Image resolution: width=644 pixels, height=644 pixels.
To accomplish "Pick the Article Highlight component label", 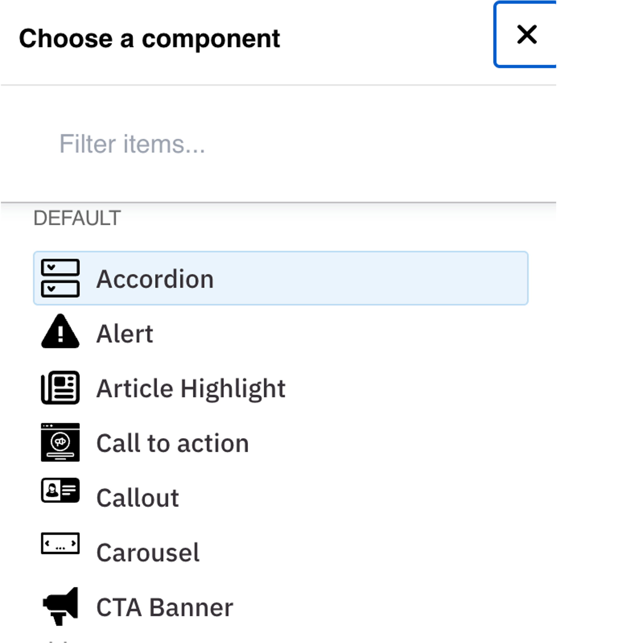I will [191, 389].
